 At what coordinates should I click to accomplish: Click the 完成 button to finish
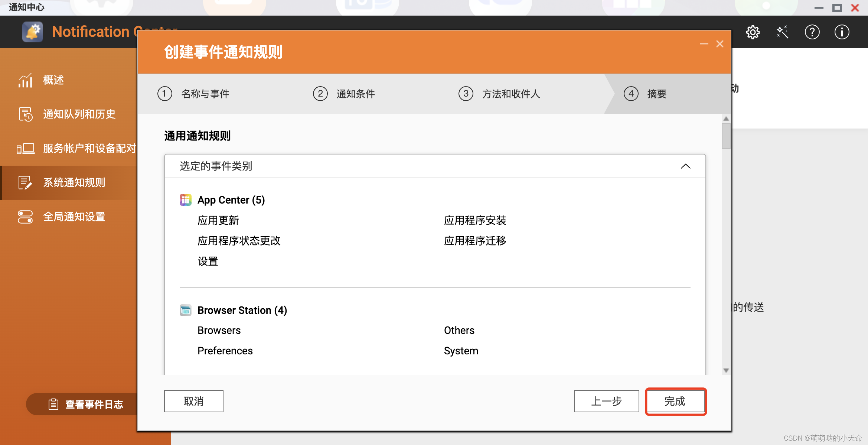(675, 402)
